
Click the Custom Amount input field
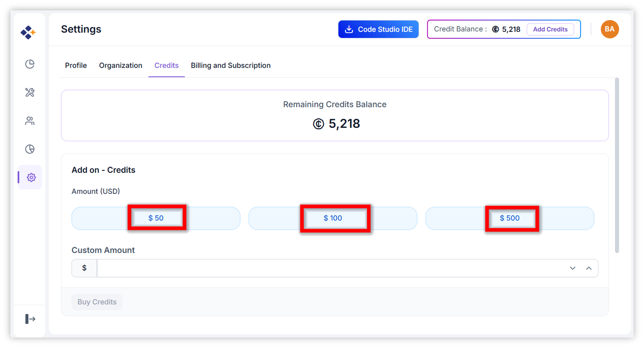click(330, 268)
